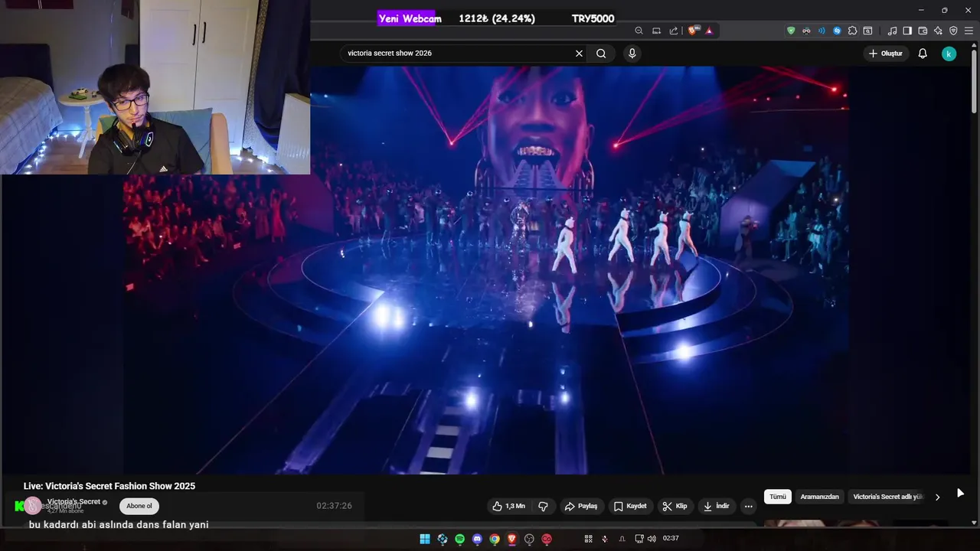Viewport: 980px width, 551px height.
Task: Click the page vertical scrollbar
Action: coord(974,80)
